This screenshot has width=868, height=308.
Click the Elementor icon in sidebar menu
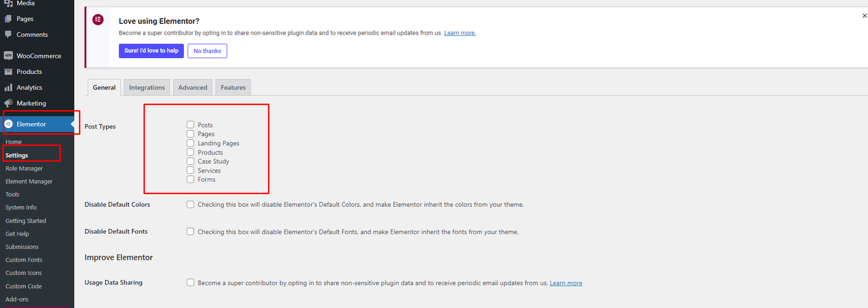(x=9, y=124)
